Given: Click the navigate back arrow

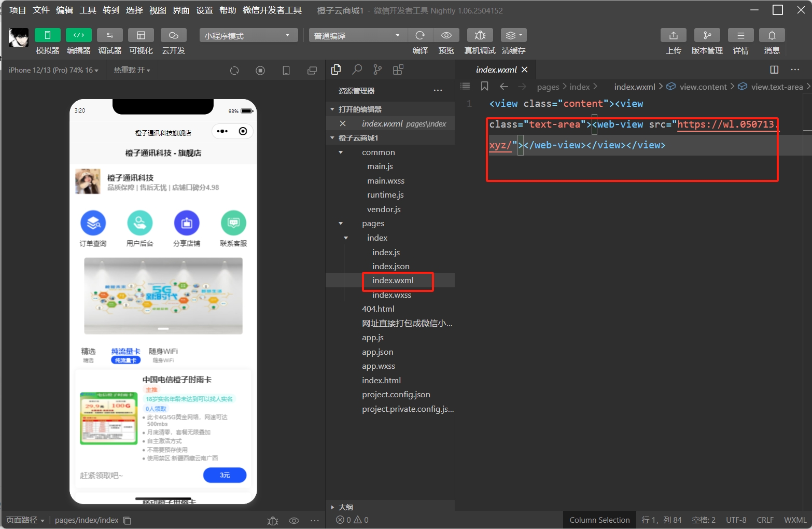Looking at the screenshot, I should coord(504,87).
